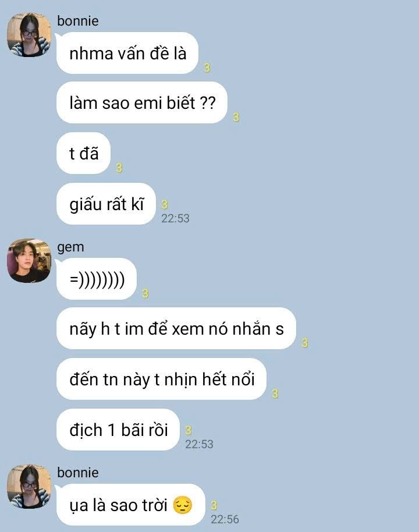Select message 'ụa là sao trời'
Screen dimensions: 419x532
(x=130, y=505)
